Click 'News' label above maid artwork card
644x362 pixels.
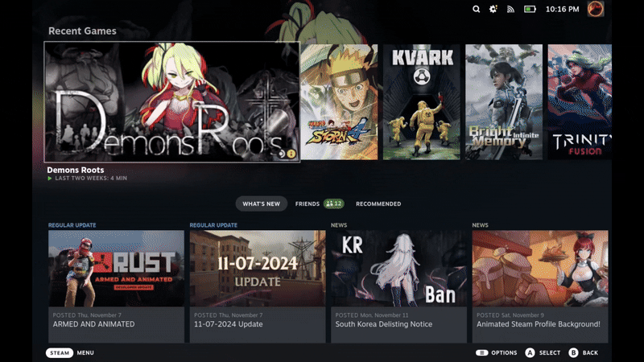point(480,225)
